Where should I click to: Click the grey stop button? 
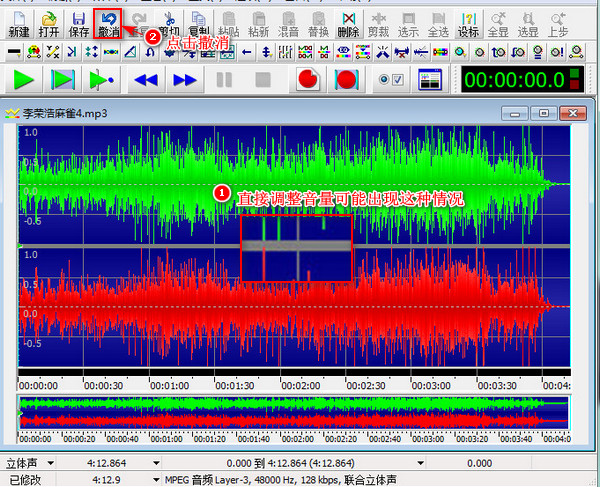pyautogui.click(x=263, y=80)
